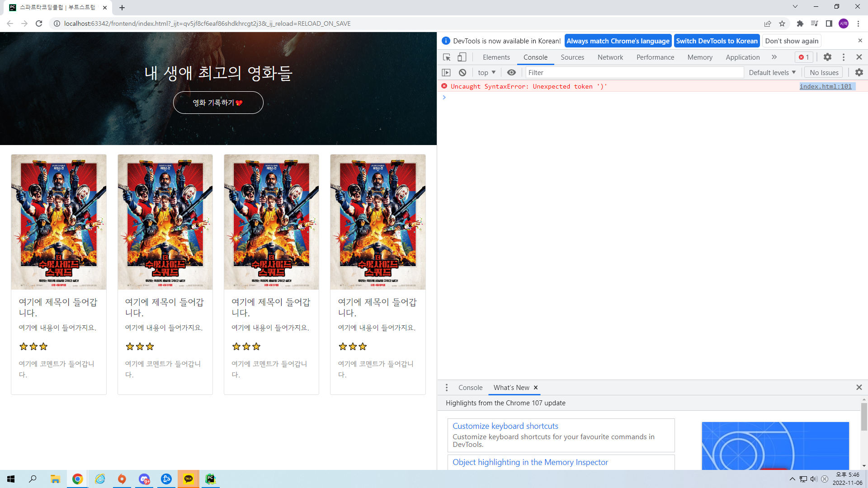Image resolution: width=868 pixels, height=488 pixels.
Task: Close the bottom drawer panel
Action: tap(859, 388)
